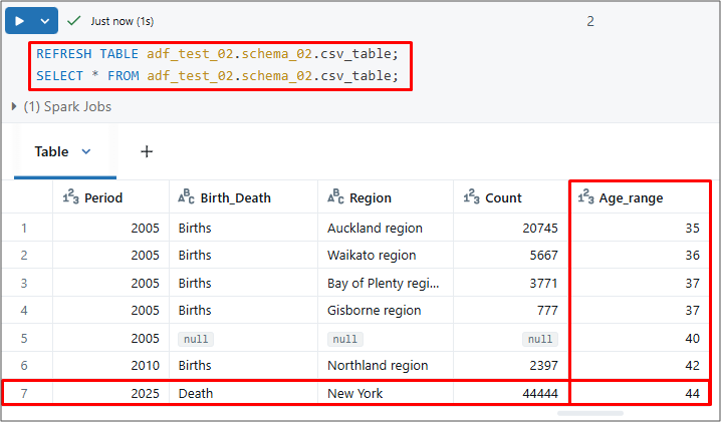Image resolution: width=721 pixels, height=422 pixels.
Task: Open the run options dropdown arrow
Action: coord(45,20)
